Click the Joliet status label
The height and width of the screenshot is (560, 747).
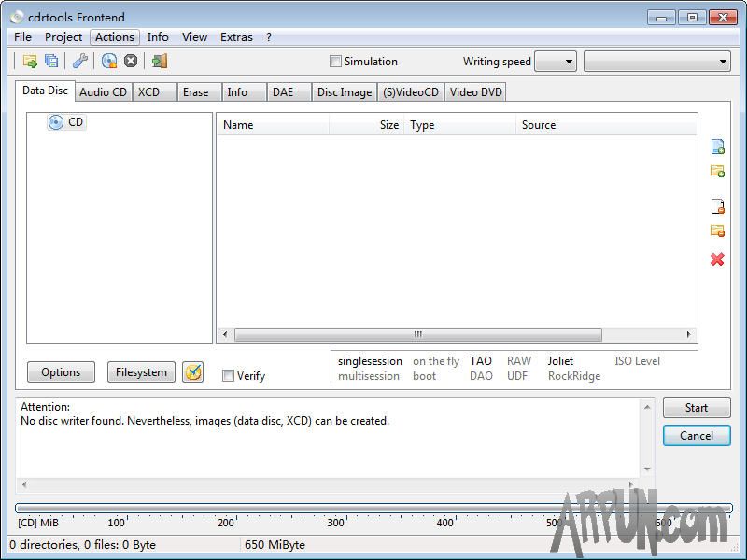(x=560, y=361)
